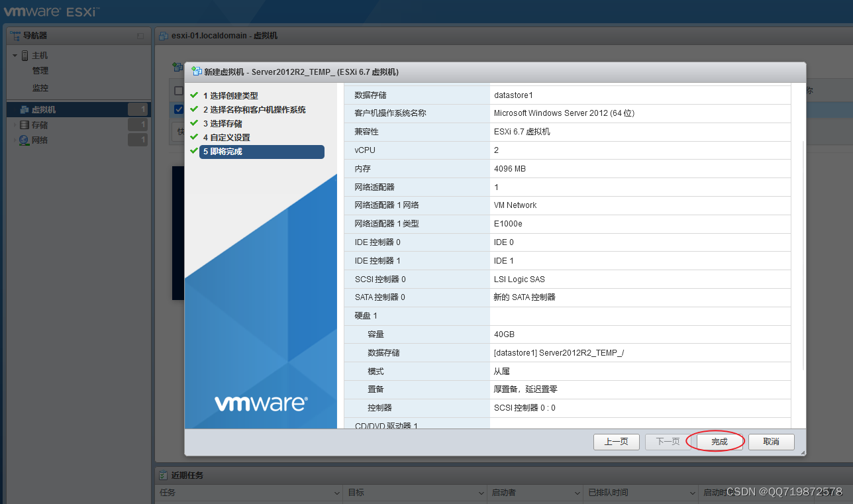Image resolution: width=853 pixels, height=504 pixels.
Task: Click the resize grip of the wizard dialog
Action: coord(803,452)
